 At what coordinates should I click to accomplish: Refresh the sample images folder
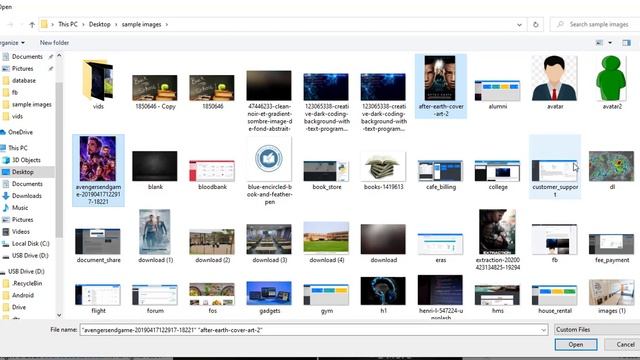point(536,24)
